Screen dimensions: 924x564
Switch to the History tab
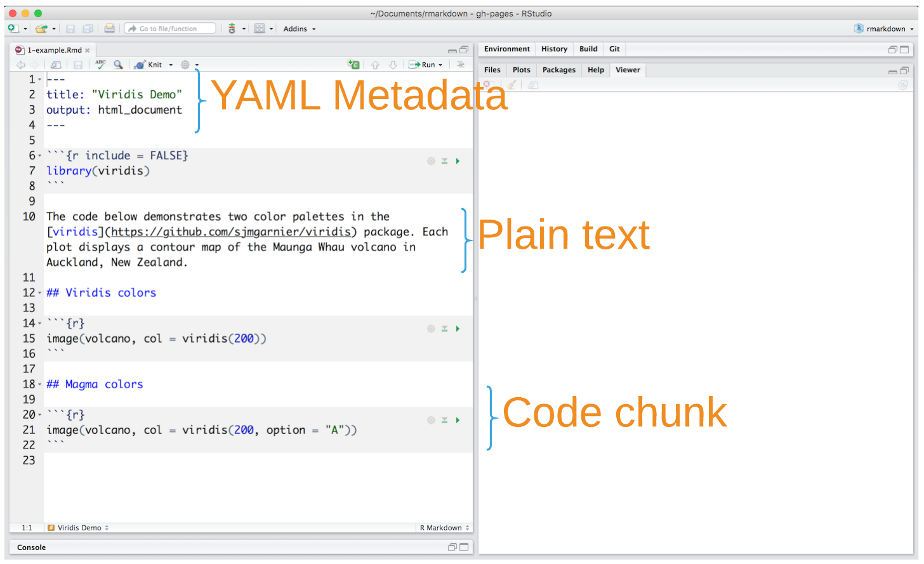click(554, 49)
